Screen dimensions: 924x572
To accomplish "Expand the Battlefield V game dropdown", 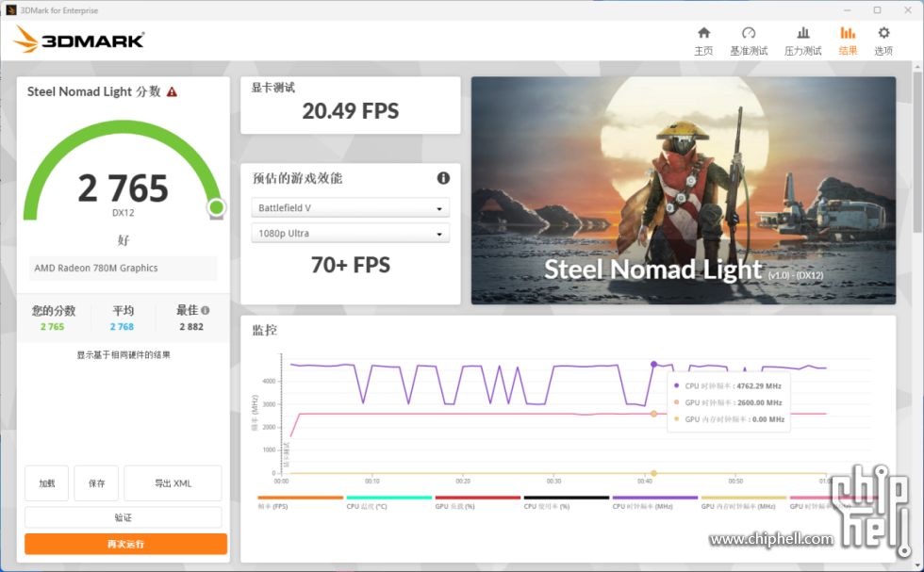I will coord(350,208).
